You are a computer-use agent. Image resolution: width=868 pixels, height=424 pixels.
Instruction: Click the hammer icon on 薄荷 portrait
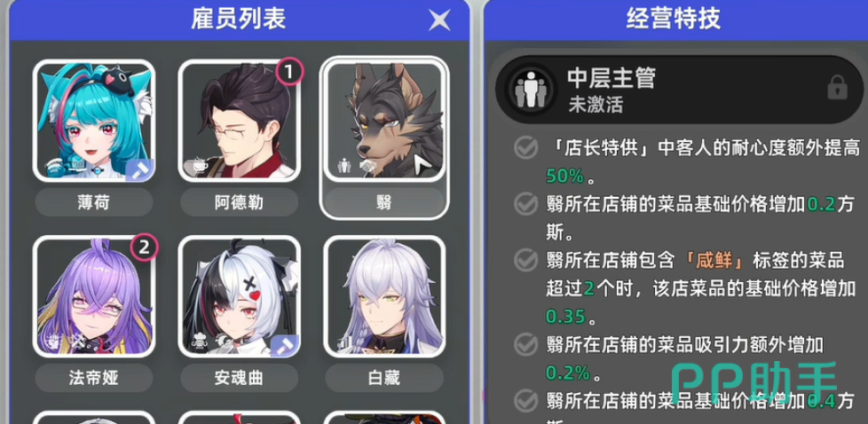tap(139, 169)
